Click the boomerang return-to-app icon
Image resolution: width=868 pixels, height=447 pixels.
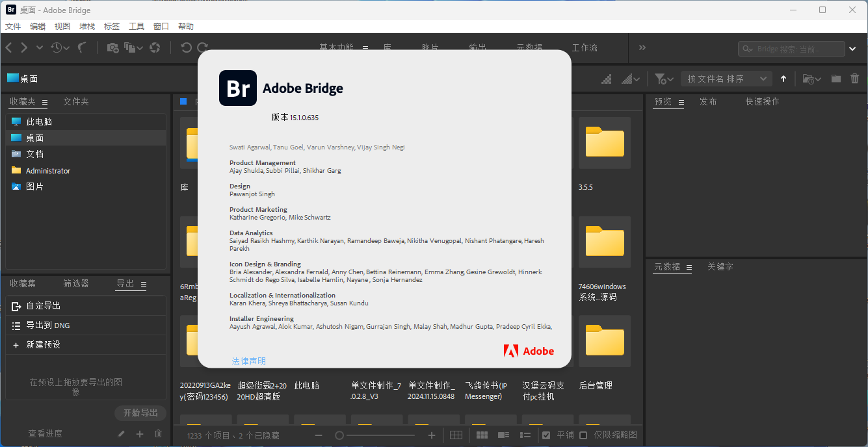tap(83, 47)
